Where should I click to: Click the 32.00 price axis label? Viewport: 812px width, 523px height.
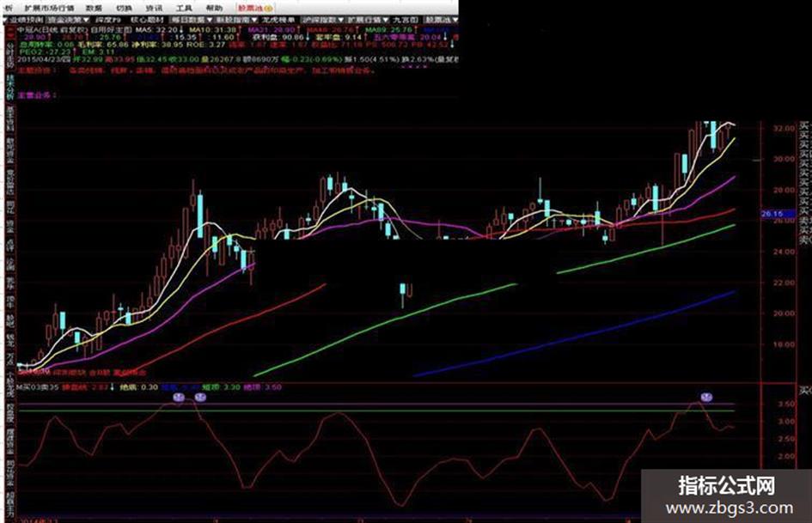coord(783,129)
